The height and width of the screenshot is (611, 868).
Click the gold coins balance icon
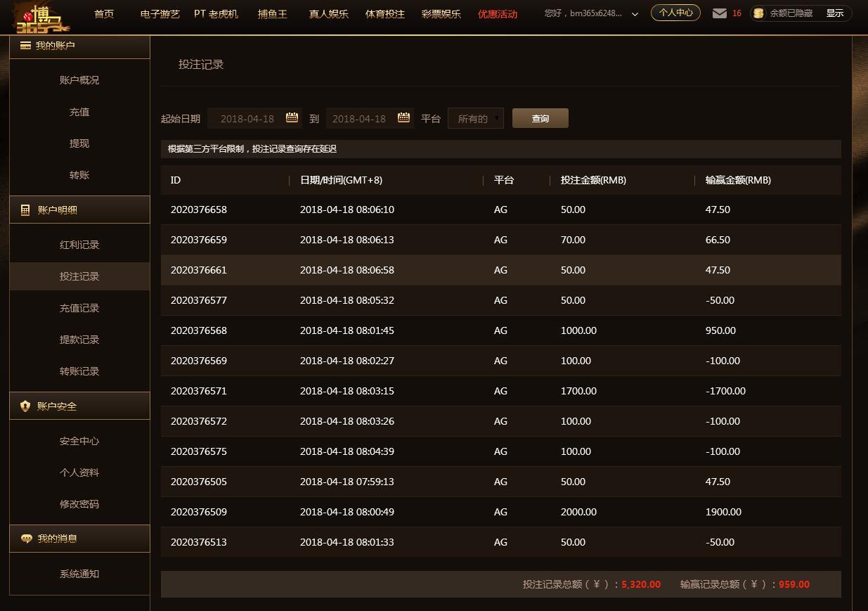[758, 13]
